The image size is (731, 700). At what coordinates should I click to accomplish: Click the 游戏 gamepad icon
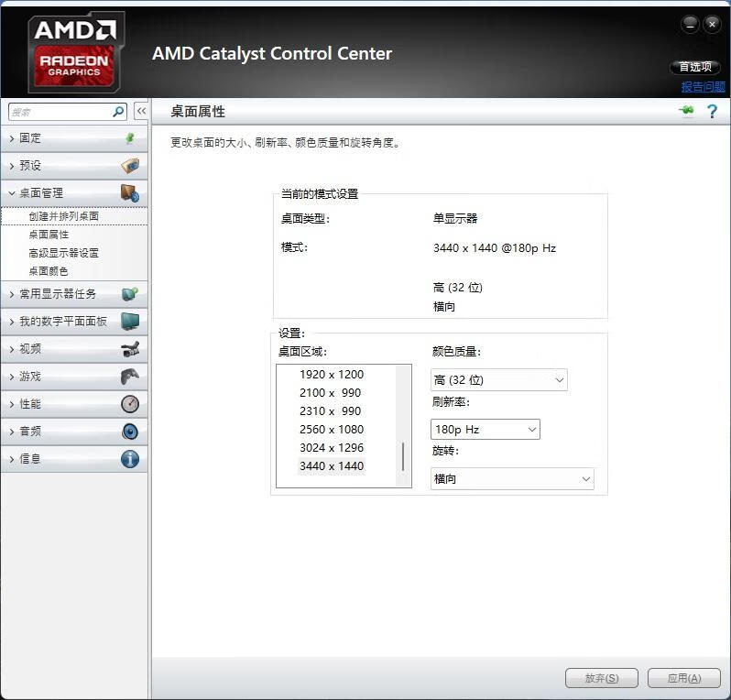coord(130,377)
